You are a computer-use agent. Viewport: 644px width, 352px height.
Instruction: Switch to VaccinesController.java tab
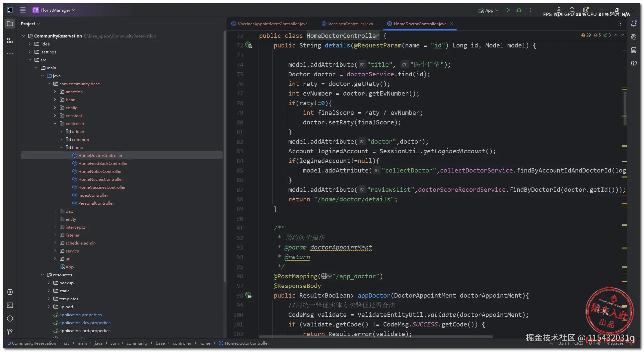point(347,24)
